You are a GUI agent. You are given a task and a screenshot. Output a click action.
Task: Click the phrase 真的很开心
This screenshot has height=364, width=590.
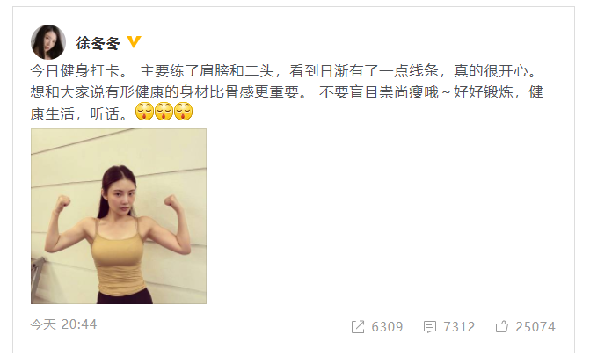(491, 70)
